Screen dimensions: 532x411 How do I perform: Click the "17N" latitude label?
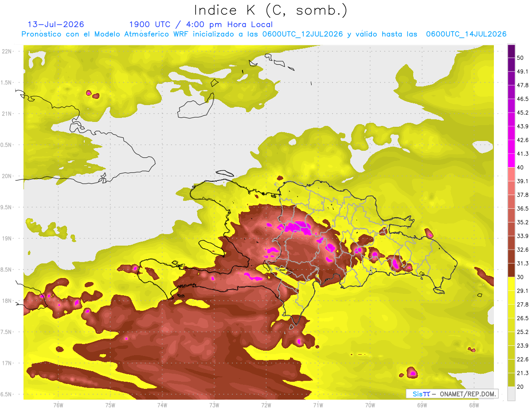7,363
